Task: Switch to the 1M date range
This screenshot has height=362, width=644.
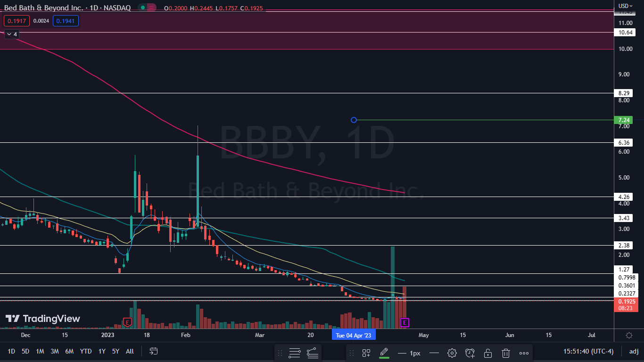Action: (40, 351)
